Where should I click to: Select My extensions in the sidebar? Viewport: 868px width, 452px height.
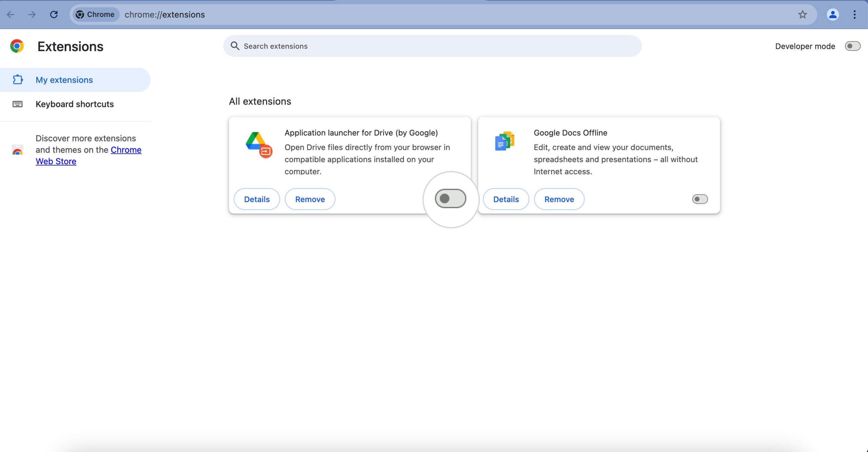pos(75,80)
